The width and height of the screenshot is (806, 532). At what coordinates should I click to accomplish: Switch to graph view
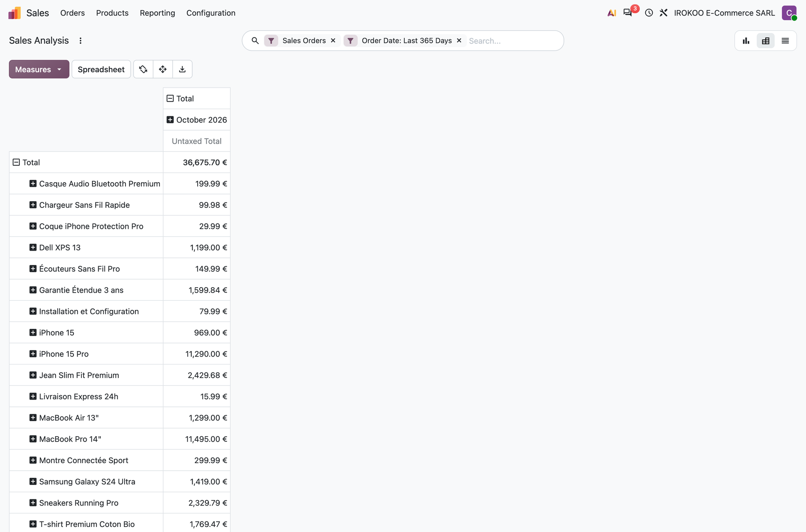point(746,41)
